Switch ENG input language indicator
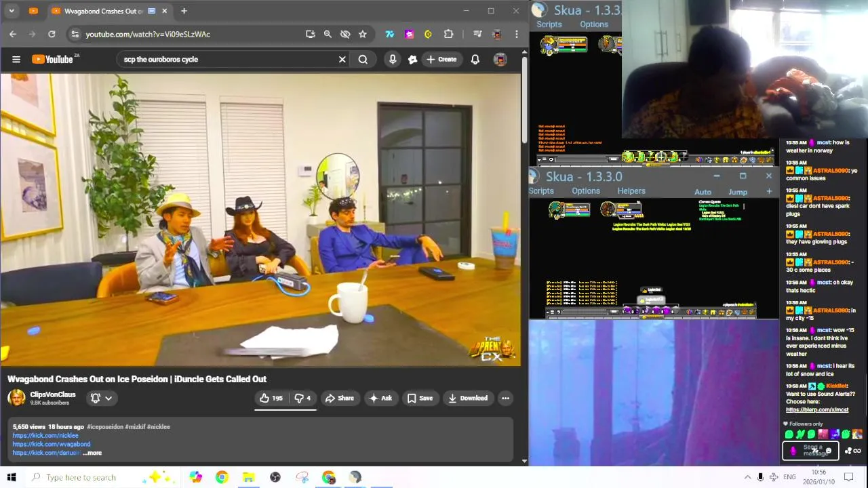This screenshot has width=868, height=488. (x=789, y=477)
